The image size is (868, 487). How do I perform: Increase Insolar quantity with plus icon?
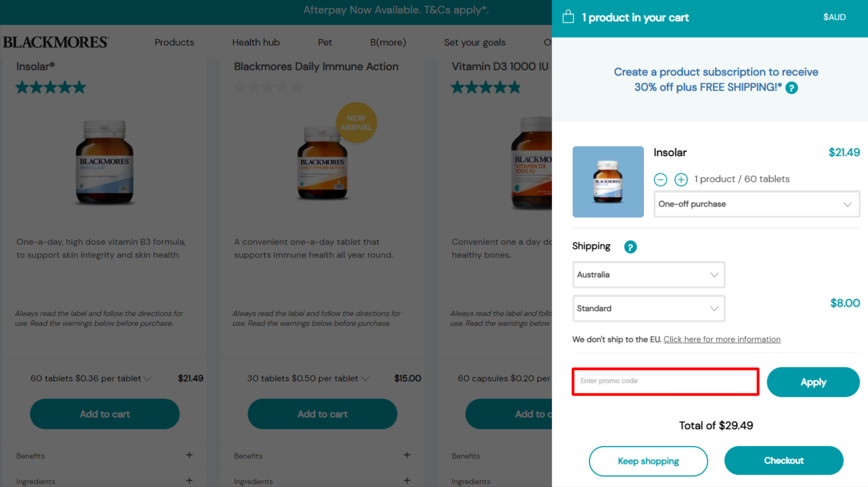681,180
